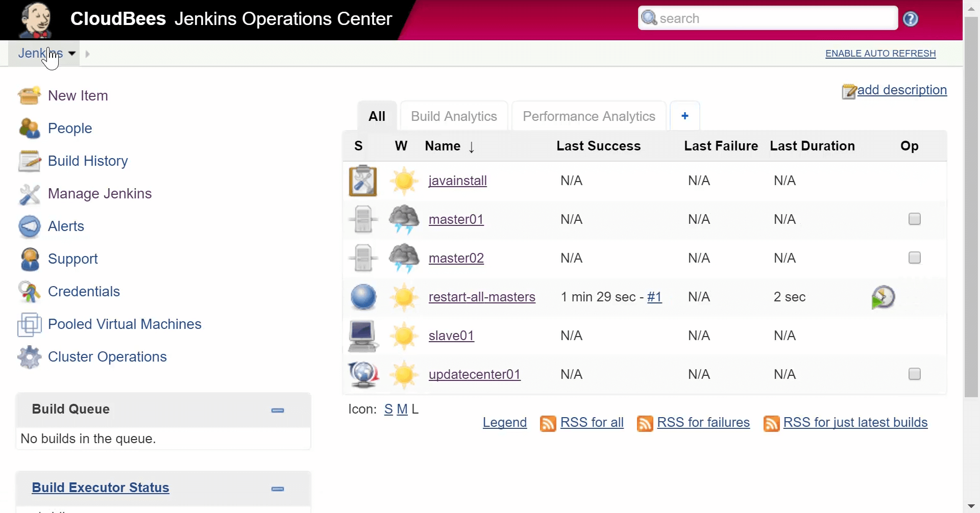
Task: Click the master02 server status icon
Action: tap(363, 258)
